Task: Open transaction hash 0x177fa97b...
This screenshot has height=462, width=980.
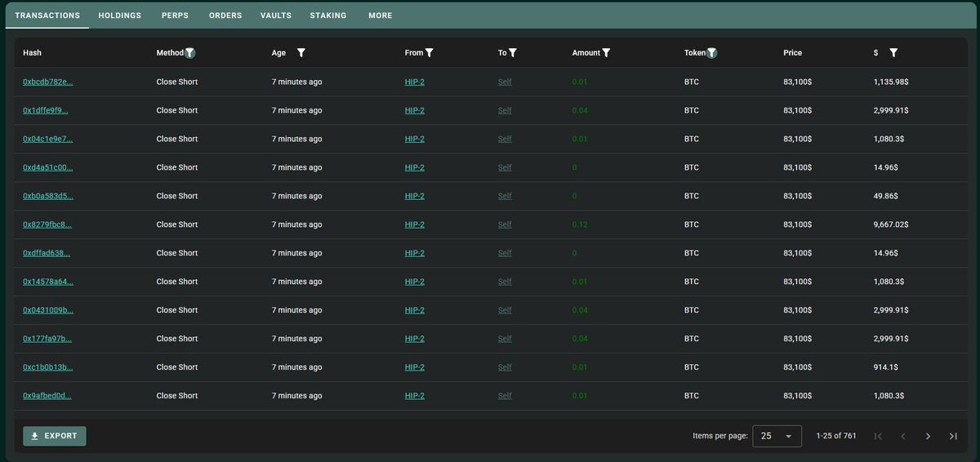Action: tap(47, 339)
